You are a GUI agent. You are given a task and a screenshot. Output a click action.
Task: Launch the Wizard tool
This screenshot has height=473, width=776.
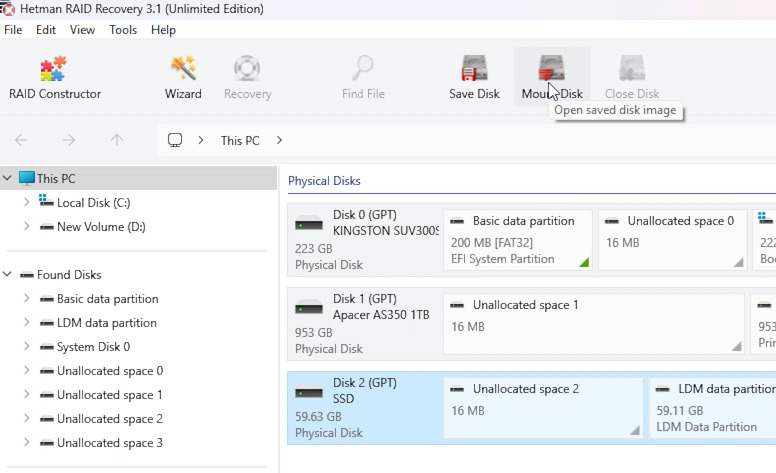183,77
